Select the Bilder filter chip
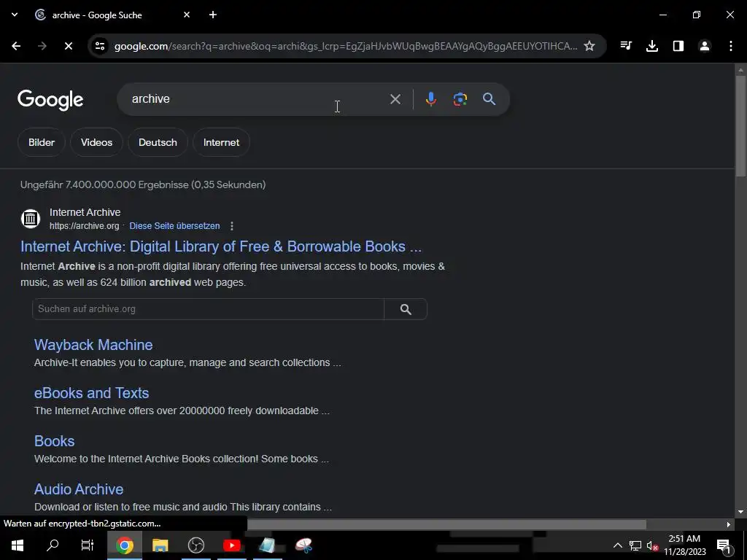The image size is (747, 560). coord(42,142)
